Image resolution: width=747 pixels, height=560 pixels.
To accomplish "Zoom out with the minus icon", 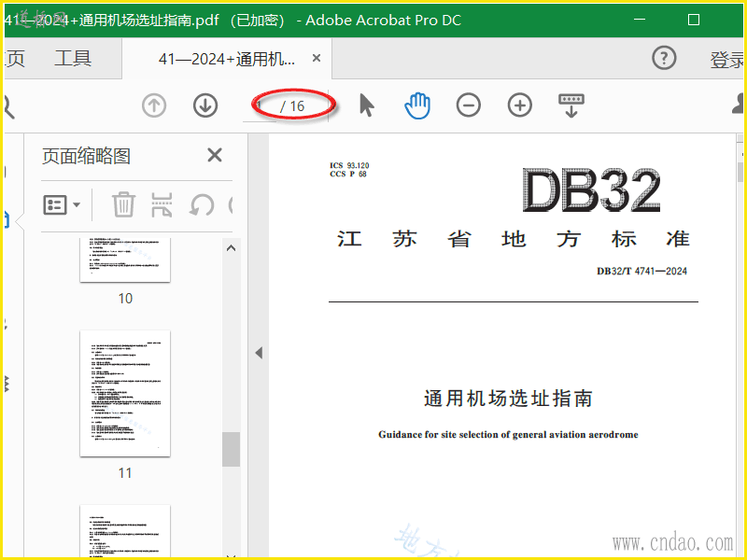I will coord(469,105).
